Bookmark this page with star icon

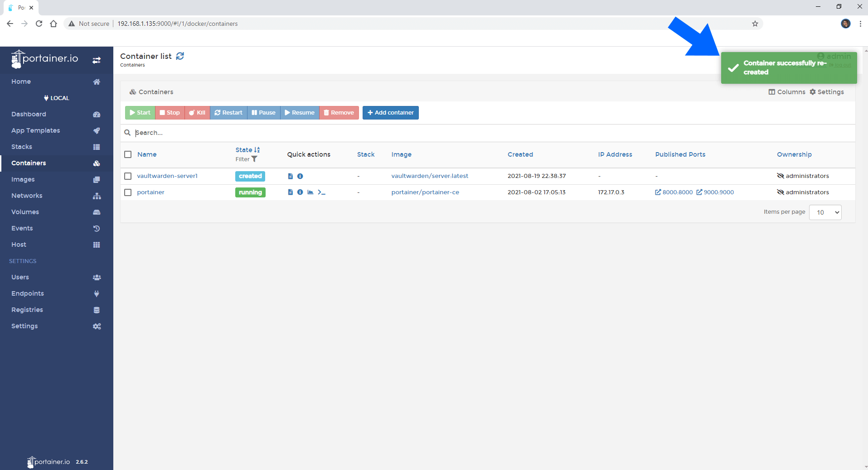755,24
